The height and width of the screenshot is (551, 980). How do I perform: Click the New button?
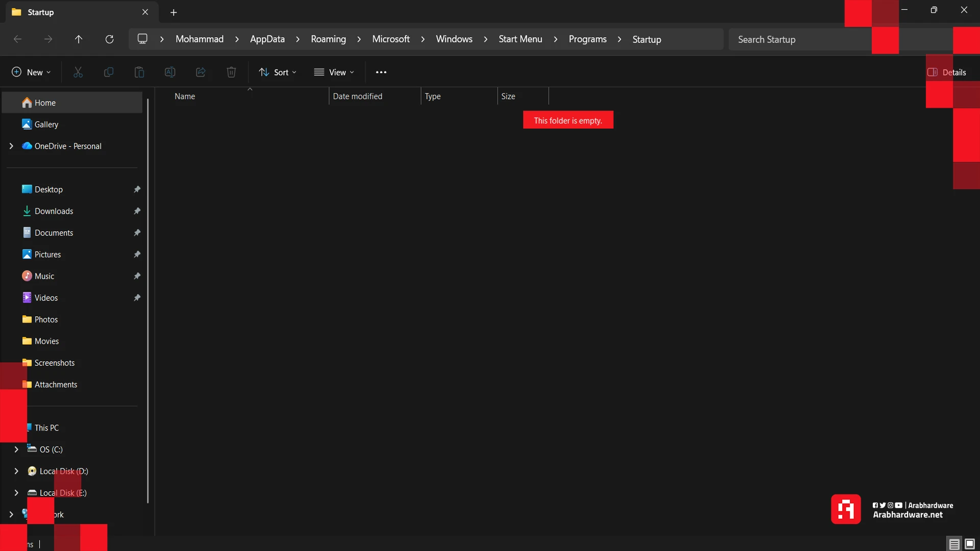point(31,72)
